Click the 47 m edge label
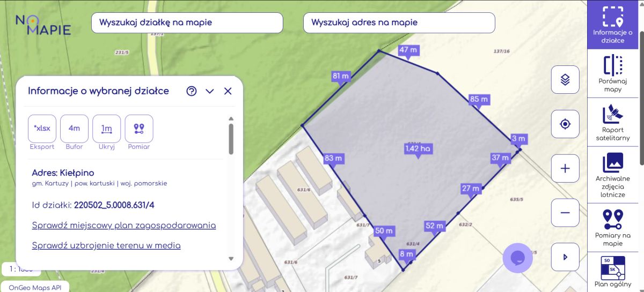Viewport: 644px width, 292px height. tap(408, 50)
